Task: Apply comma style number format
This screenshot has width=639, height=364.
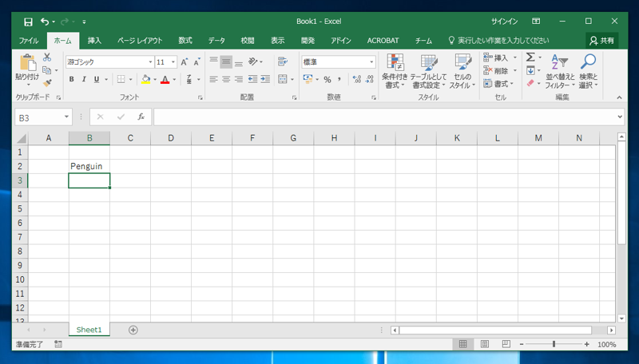Action: pyautogui.click(x=339, y=79)
